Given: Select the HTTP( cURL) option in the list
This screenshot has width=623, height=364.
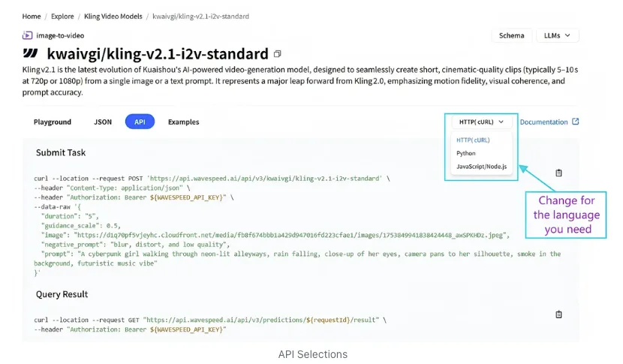Looking at the screenshot, I should click(473, 140).
